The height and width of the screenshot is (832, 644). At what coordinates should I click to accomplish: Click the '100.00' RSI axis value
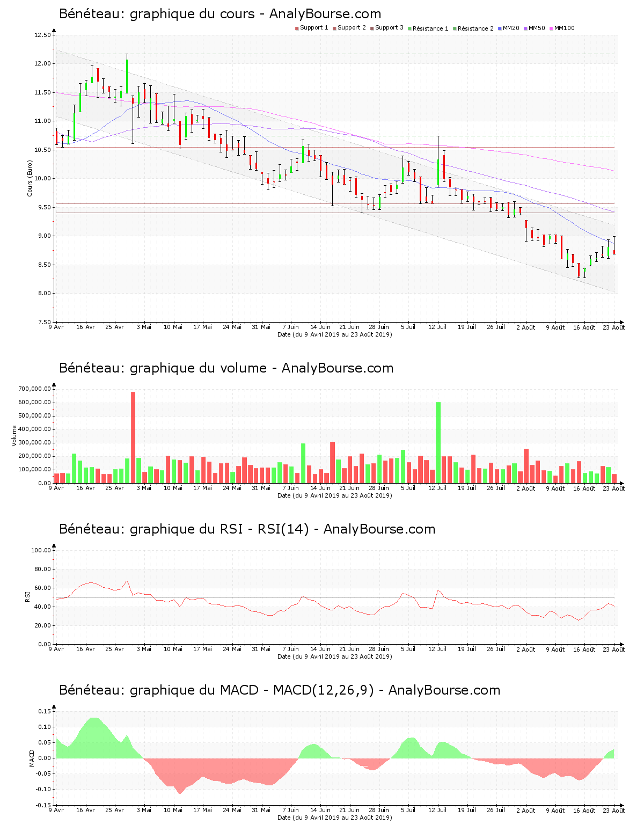pyautogui.click(x=41, y=550)
